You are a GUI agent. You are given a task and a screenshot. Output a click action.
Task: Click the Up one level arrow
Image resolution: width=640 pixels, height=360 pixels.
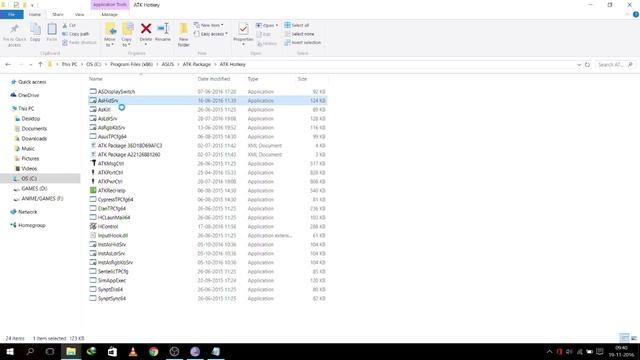click(x=40, y=64)
